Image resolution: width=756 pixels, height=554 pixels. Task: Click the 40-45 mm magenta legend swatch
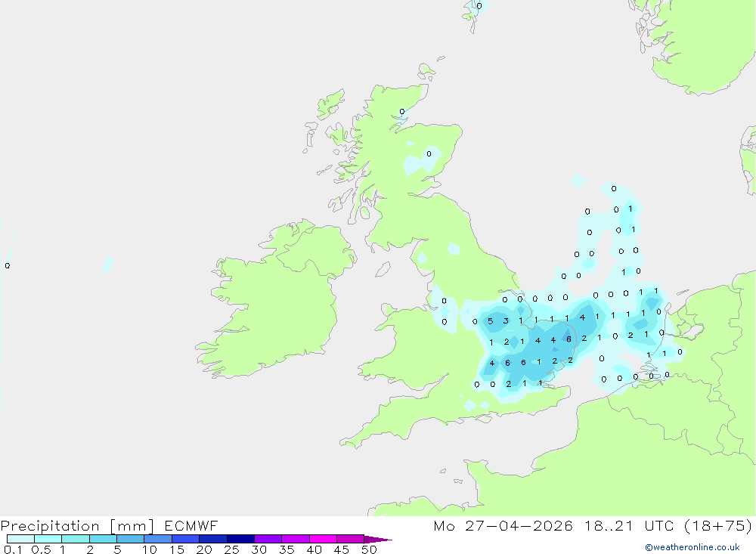[x=323, y=539]
